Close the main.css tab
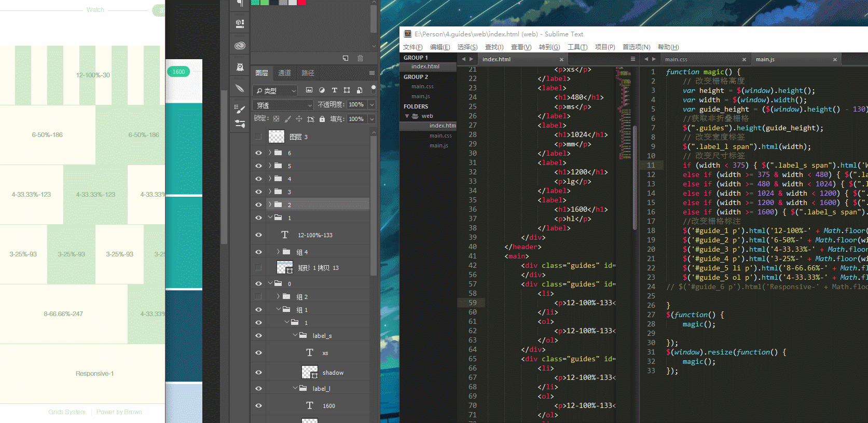 pos(744,60)
